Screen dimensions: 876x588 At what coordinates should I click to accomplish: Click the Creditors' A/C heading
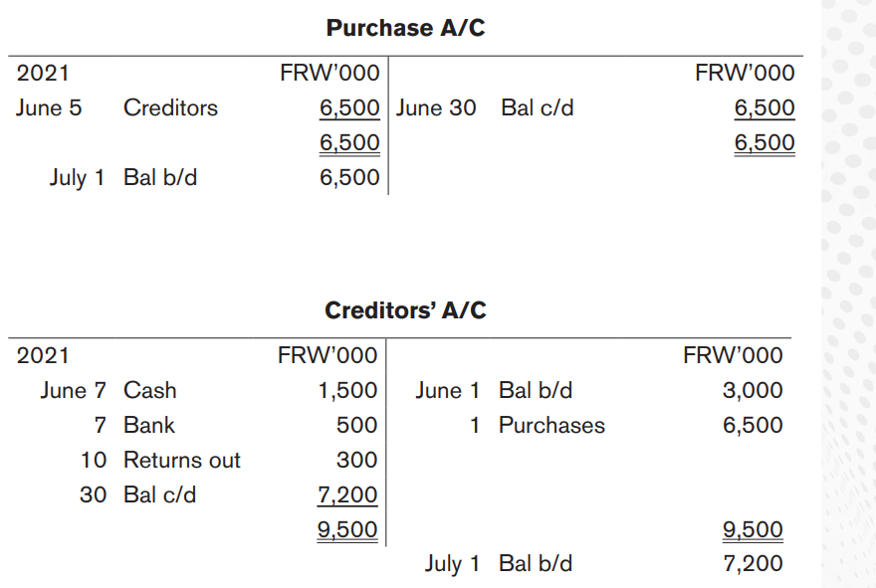(x=405, y=310)
